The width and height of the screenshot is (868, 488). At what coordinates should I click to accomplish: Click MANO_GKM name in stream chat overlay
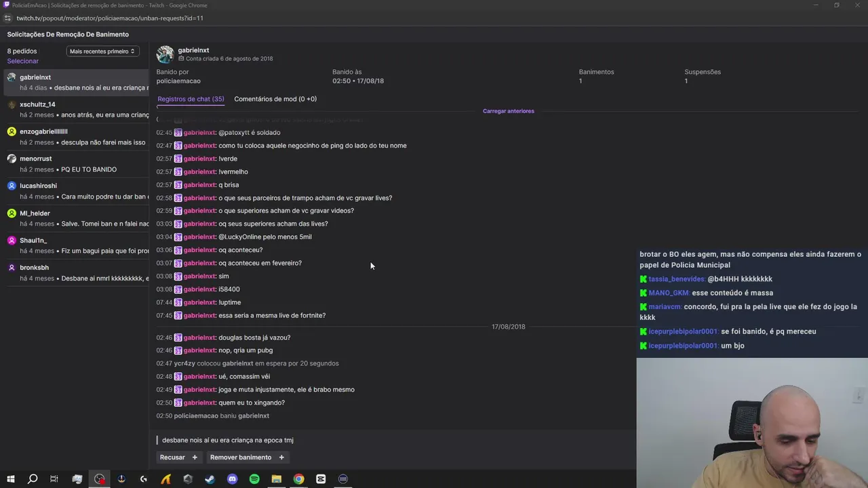[x=669, y=293]
